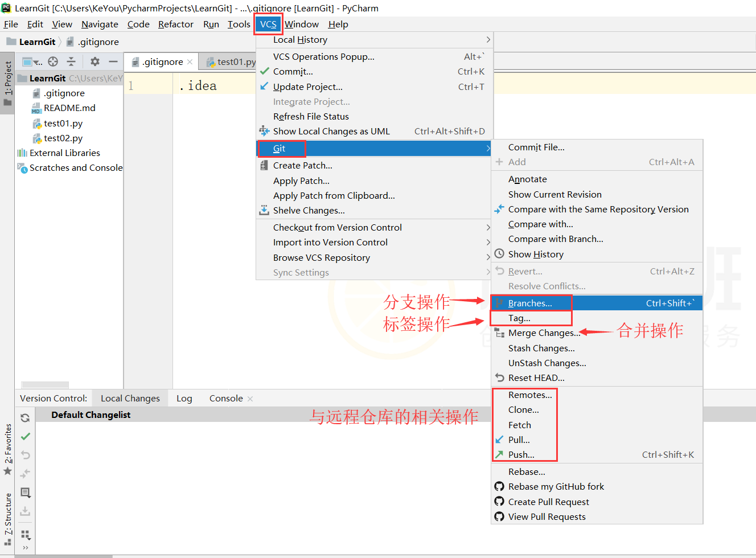Choose Refresh File Status

point(375,117)
